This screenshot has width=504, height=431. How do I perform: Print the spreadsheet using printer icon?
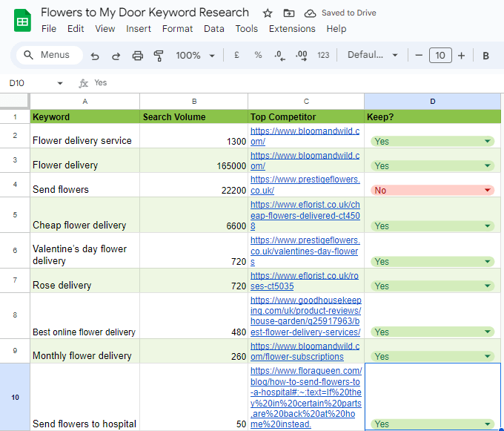[x=137, y=56]
